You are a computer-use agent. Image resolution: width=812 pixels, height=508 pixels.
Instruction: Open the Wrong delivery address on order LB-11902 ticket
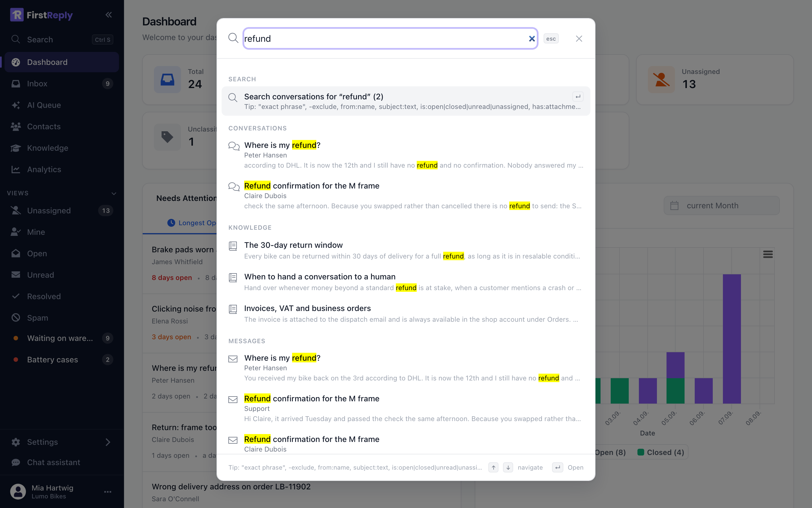pos(231,487)
